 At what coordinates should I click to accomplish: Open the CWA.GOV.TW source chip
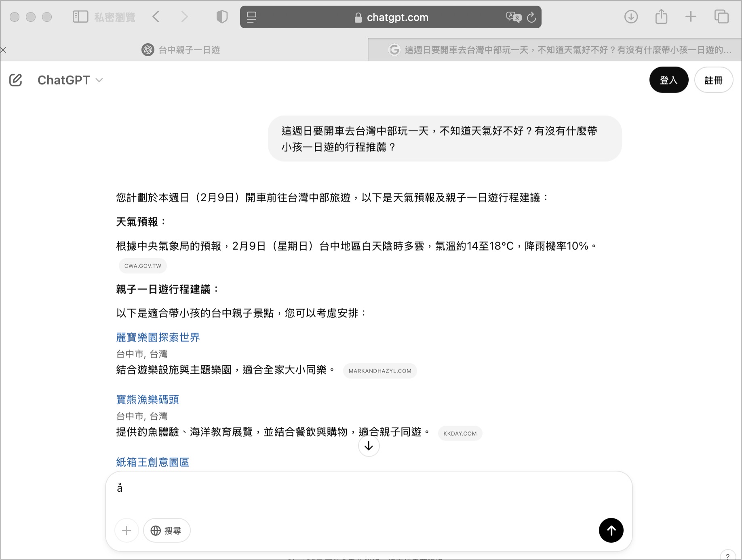143,266
